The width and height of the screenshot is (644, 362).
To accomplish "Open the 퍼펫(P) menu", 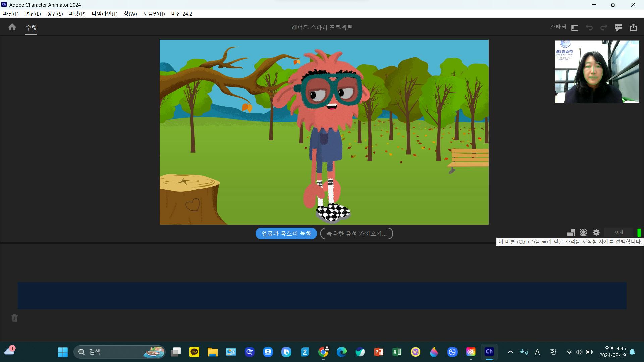I will tap(77, 14).
